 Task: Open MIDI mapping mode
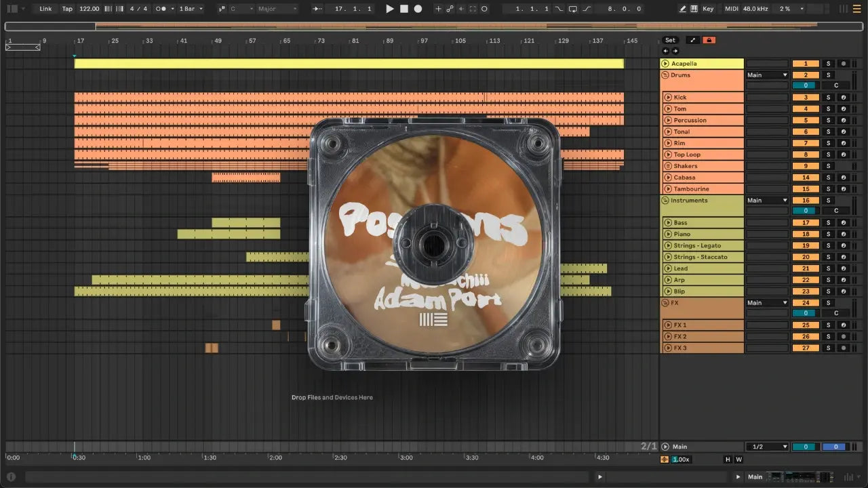731,9
